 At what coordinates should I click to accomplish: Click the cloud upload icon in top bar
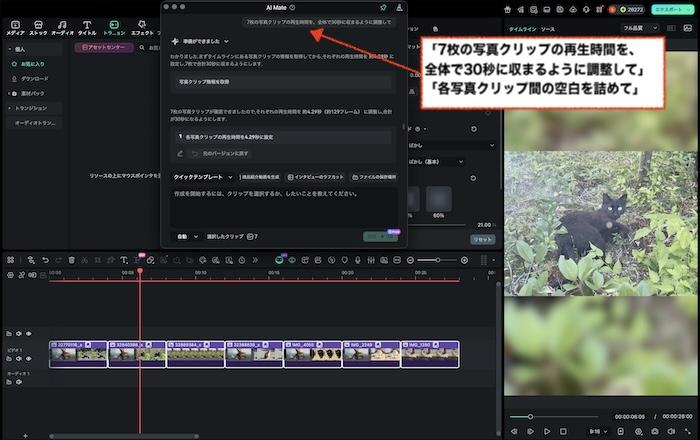tap(573, 9)
